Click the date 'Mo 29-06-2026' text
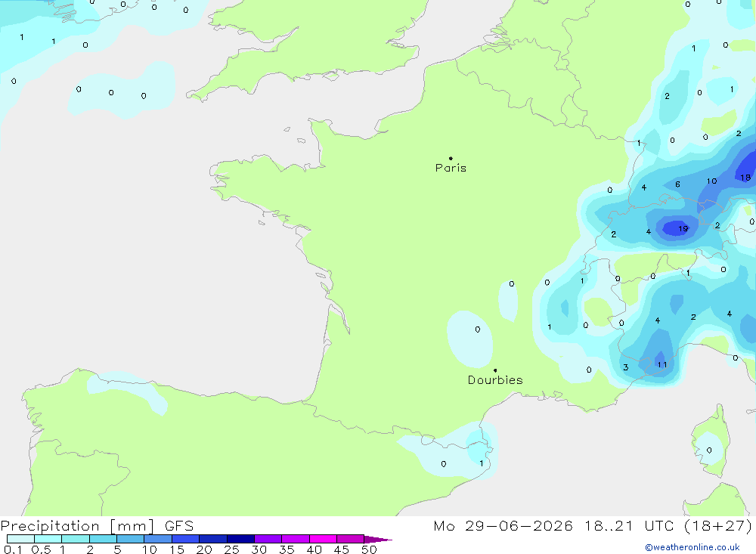Viewport: 756px width, 554px height. (503, 526)
